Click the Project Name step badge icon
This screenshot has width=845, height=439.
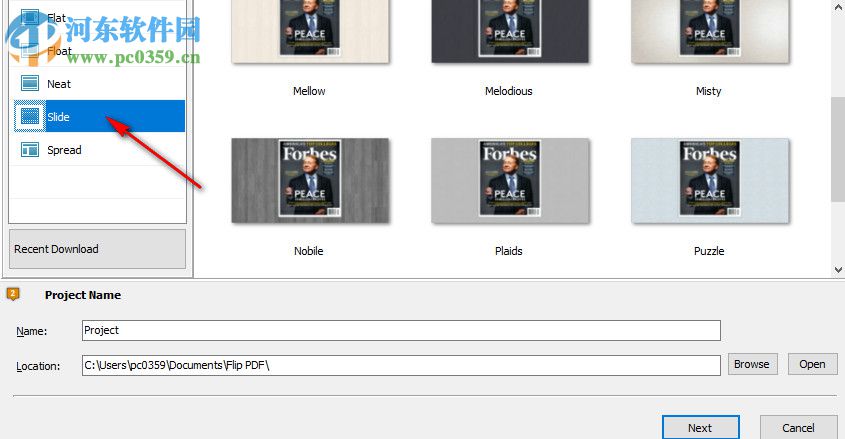tap(12, 294)
